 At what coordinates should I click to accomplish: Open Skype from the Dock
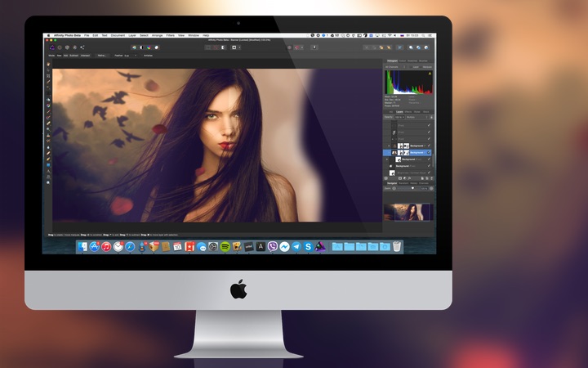pyautogui.click(x=308, y=247)
